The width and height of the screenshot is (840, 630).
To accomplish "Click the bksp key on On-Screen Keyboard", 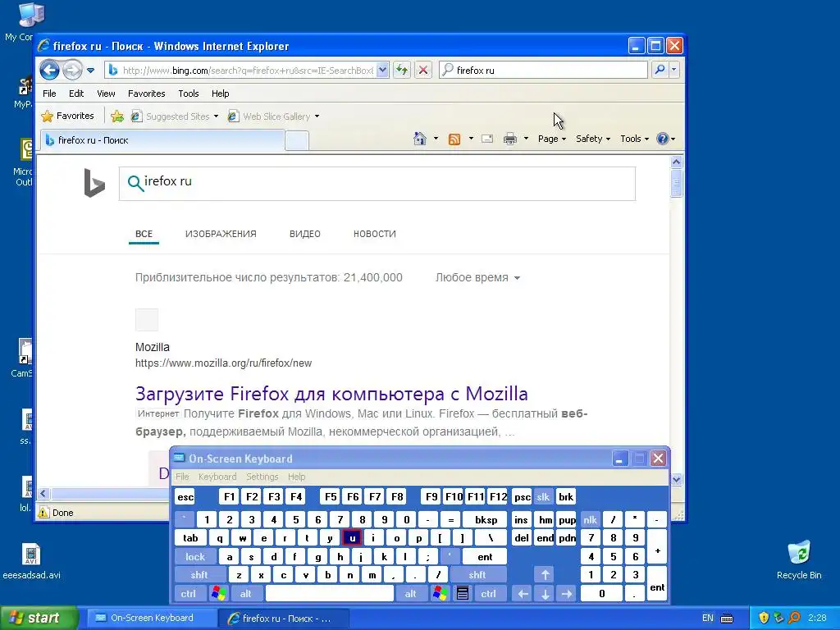I will tap(486, 519).
